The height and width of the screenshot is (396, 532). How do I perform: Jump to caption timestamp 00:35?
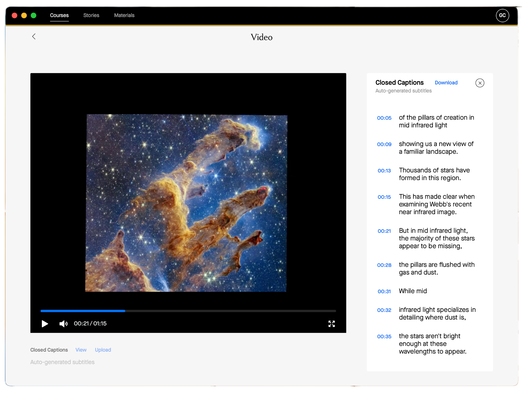[384, 337]
